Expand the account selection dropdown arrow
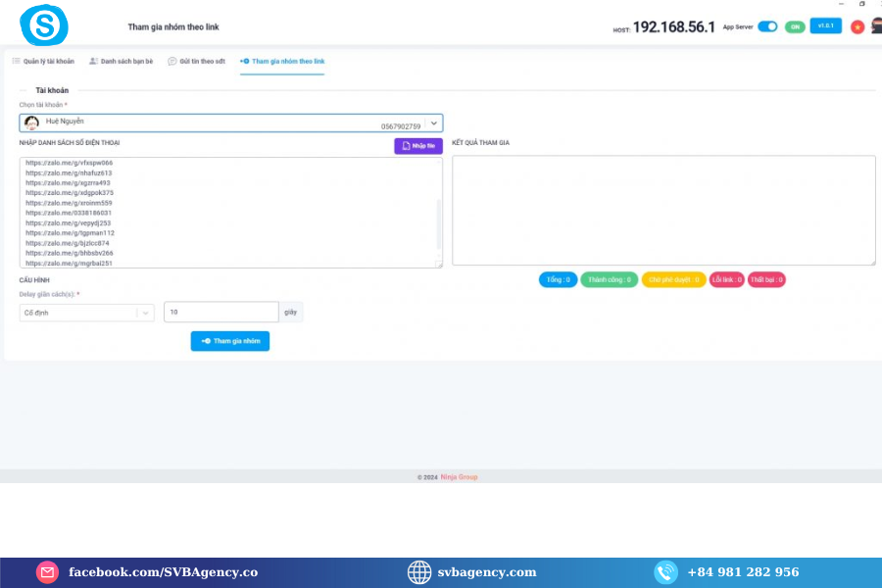Screen dimensions: 882x588 click(x=433, y=123)
